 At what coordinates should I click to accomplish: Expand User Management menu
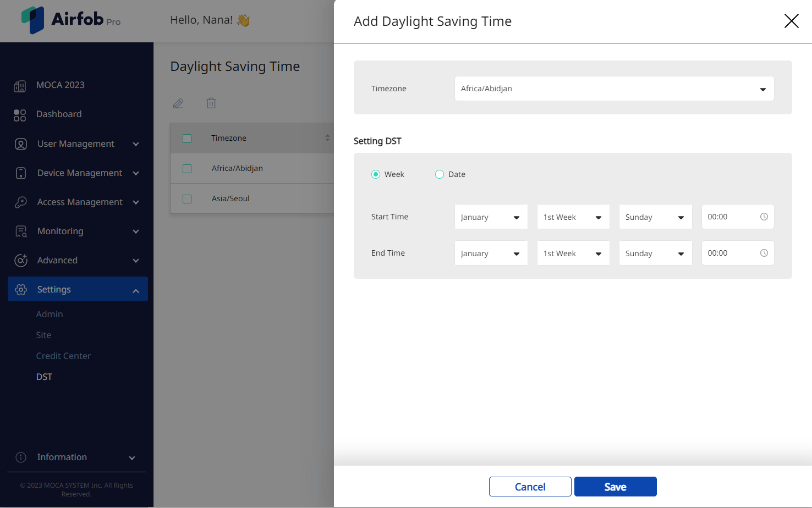[x=78, y=144]
